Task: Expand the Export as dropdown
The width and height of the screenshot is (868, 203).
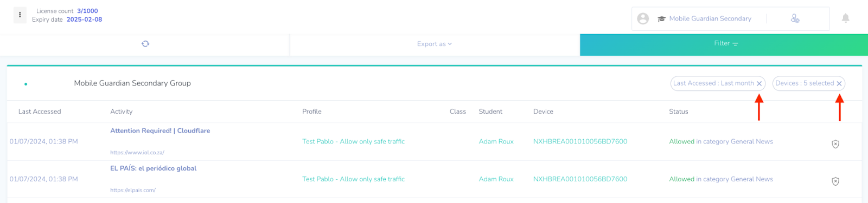Action: (x=435, y=44)
